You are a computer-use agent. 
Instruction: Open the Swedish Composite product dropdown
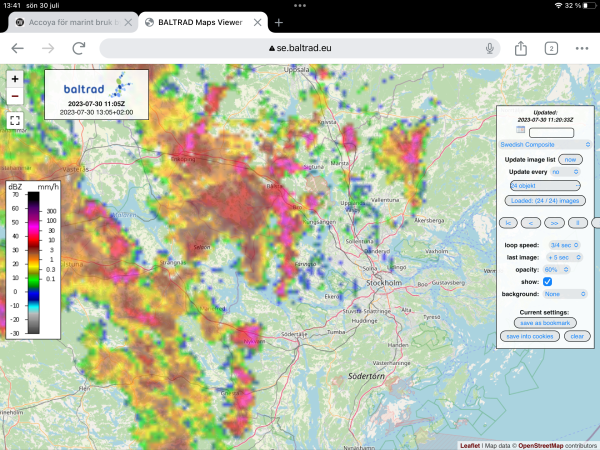(545, 144)
